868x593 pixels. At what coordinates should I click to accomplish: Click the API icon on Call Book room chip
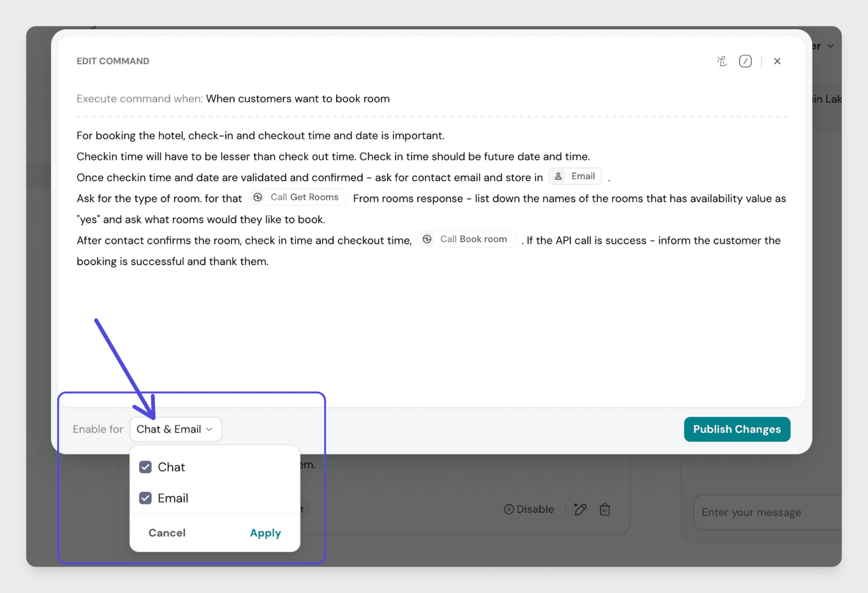427,239
